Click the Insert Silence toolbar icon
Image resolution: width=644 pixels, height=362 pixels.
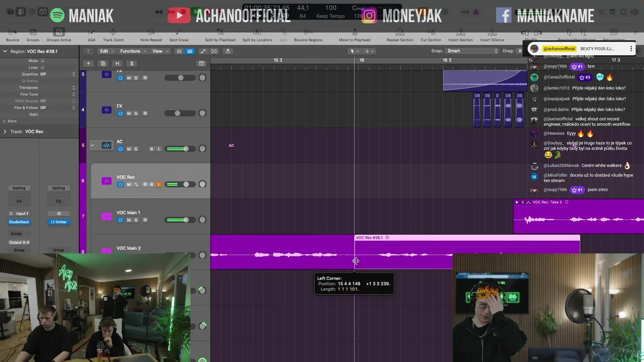coord(492,33)
